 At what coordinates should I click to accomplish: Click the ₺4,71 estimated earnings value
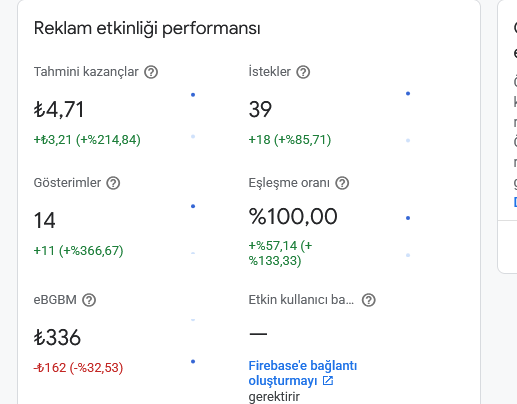point(59,109)
